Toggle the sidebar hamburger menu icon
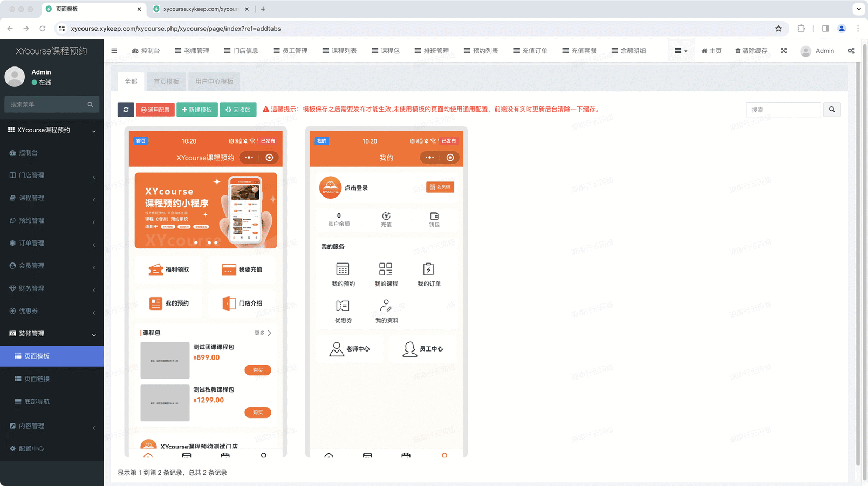Image resolution: width=868 pixels, height=486 pixels. [x=114, y=51]
